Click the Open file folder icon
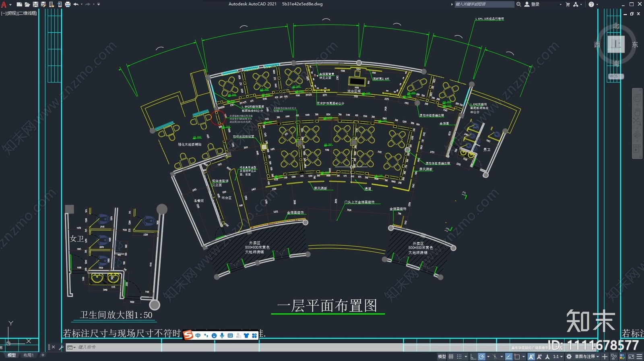 tap(27, 4)
